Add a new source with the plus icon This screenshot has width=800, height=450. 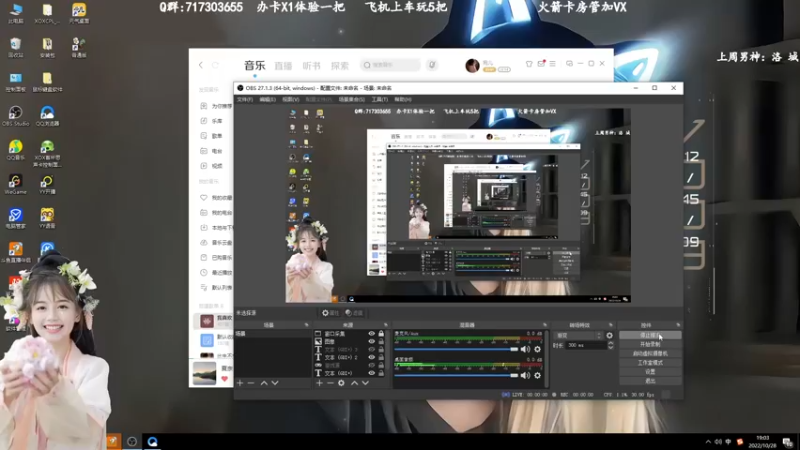319,383
